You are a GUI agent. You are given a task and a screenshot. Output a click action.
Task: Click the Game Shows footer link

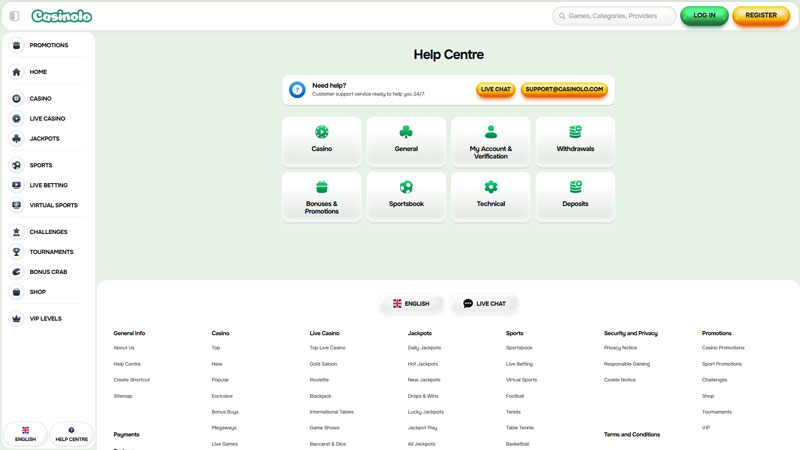tap(324, 428)
